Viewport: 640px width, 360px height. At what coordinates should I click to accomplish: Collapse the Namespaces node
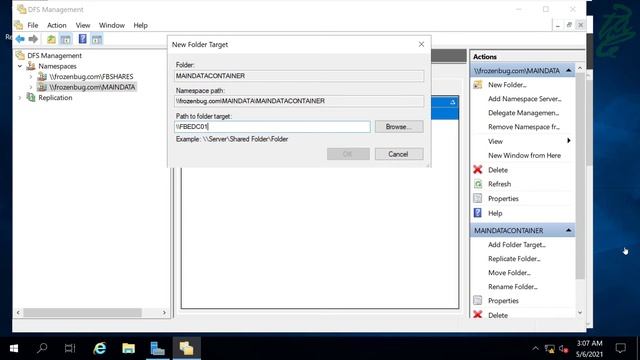tap(20, 66)
